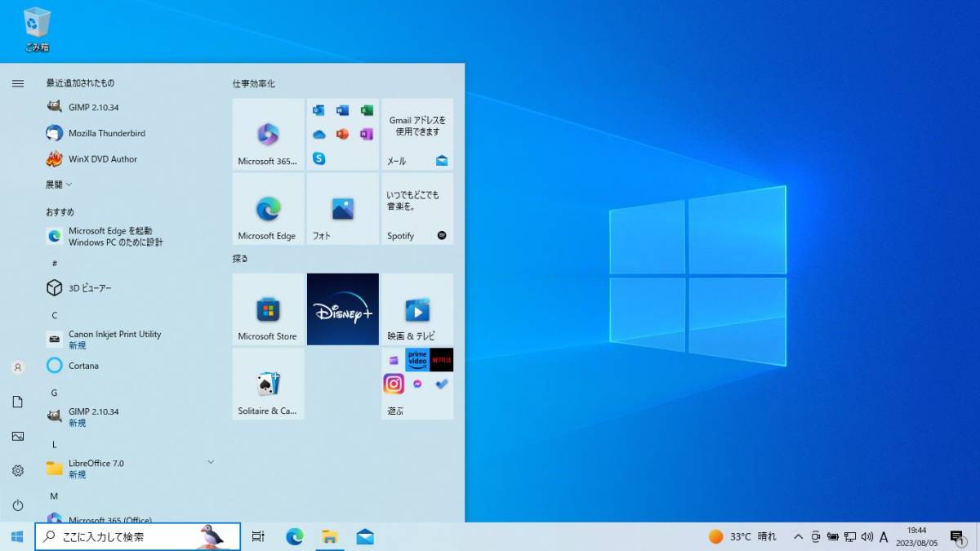The height and width of the screenshot is (551, 980).
Task: Open the Microsoft 365 tile
Action: (x=268, y=134)
